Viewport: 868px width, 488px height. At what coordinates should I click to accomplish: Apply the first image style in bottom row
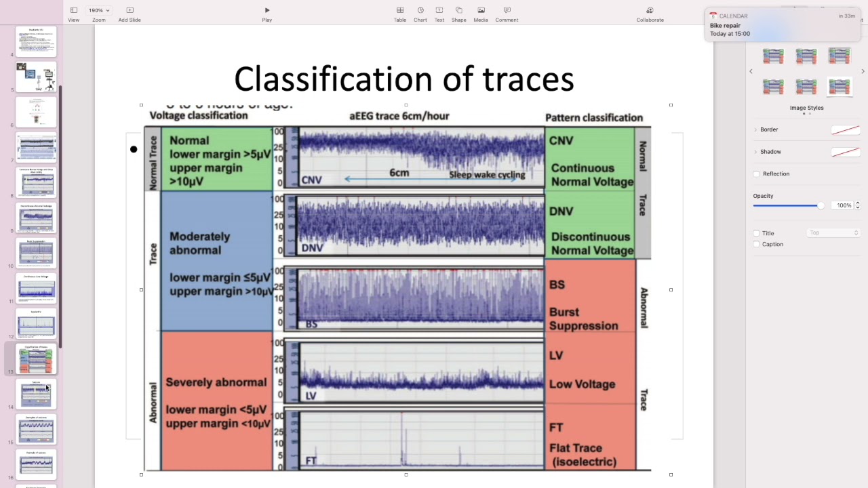(x=773, y=87)
